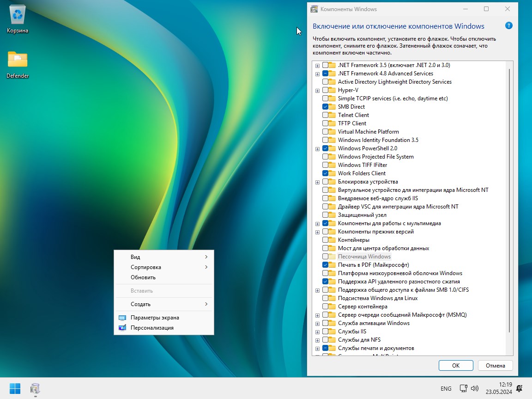Uncheck the SMB Direct checkbox
532x399 pixels.
325,107
